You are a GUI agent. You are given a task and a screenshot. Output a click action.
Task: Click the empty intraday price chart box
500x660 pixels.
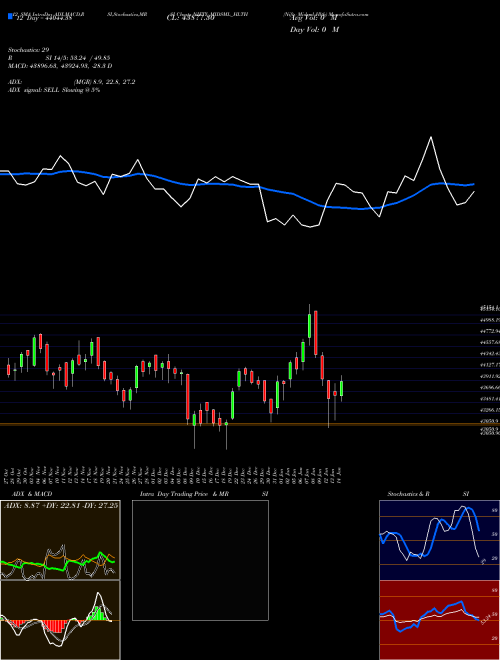click(200, 560)
